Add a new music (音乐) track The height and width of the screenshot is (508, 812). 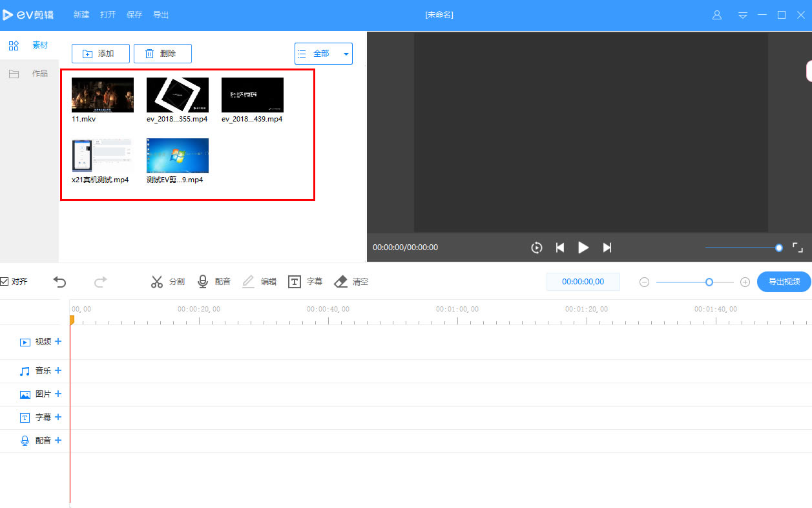(x=58, y=370)
